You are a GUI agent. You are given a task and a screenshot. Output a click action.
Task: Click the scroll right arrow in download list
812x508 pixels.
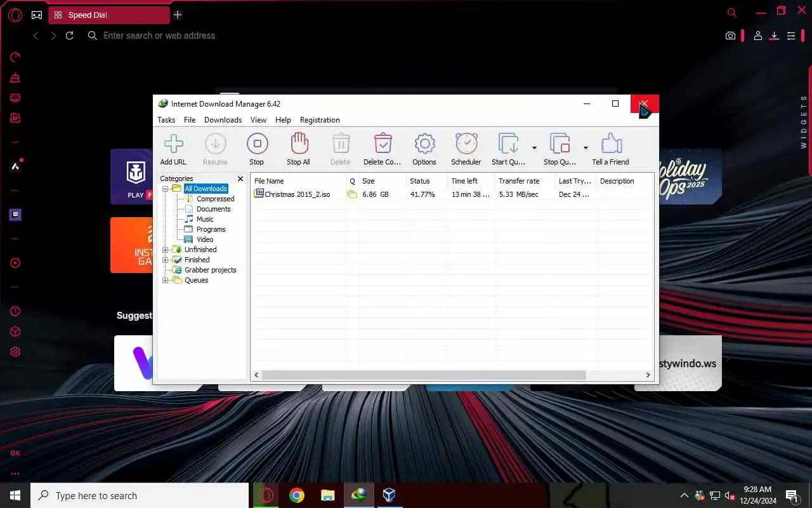648,375
